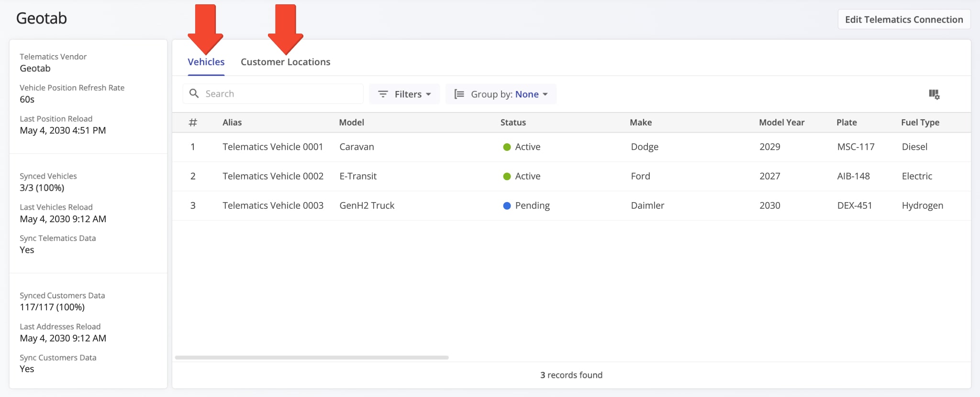Click the Filters funnel icon
980x397 pixels.
tap(383, 94)
